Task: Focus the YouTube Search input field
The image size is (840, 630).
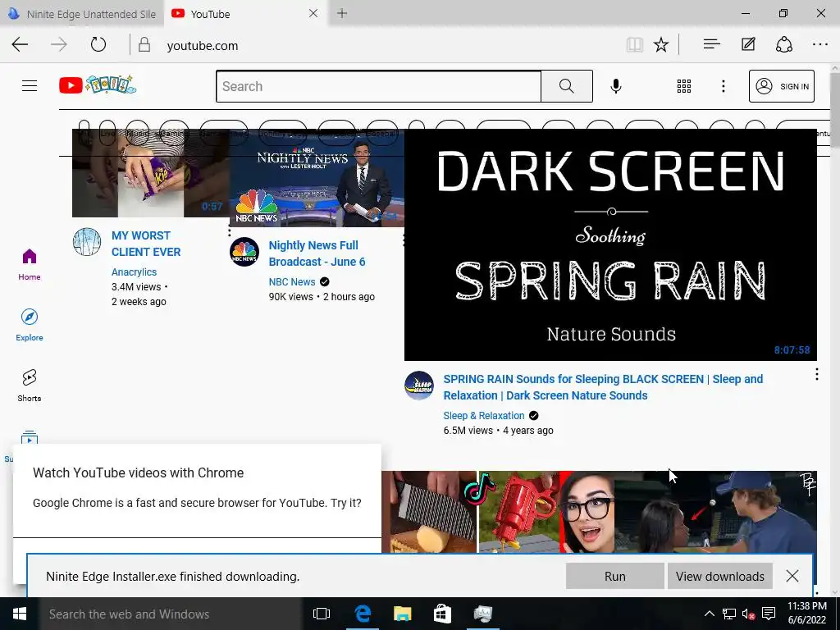Action: pyautogui.click(x=378, y=85)
